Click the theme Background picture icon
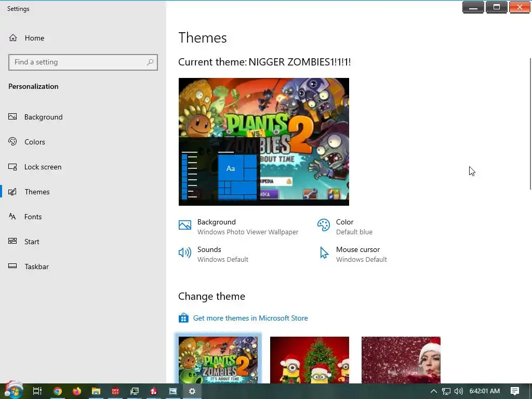Image resolution: width=532 pixels, height=399 pixels. (x=185, y=225)
